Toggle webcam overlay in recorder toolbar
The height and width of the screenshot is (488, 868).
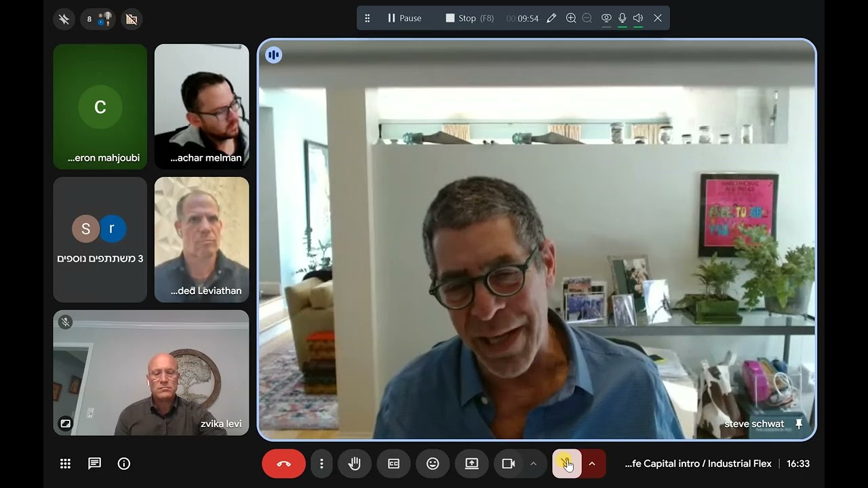(x=606, y=18)
